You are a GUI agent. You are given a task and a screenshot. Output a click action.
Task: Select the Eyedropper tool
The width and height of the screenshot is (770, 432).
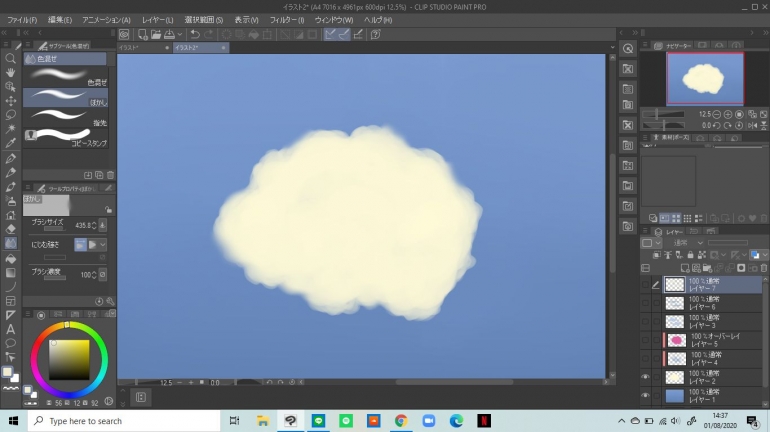(10, 143)
